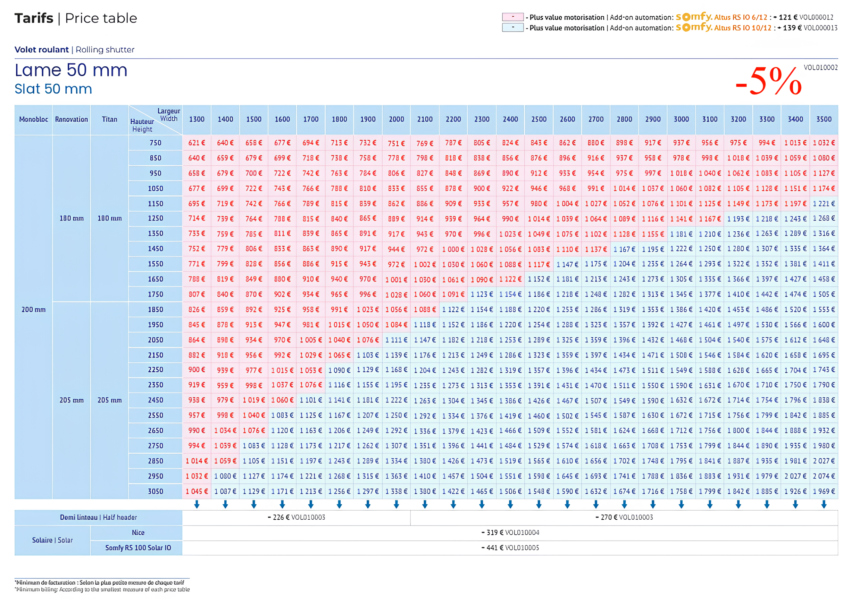Click the blue arrow under the 3100 column
The width and height of the screenshot is (868, 602).
(x=710, y=504)
